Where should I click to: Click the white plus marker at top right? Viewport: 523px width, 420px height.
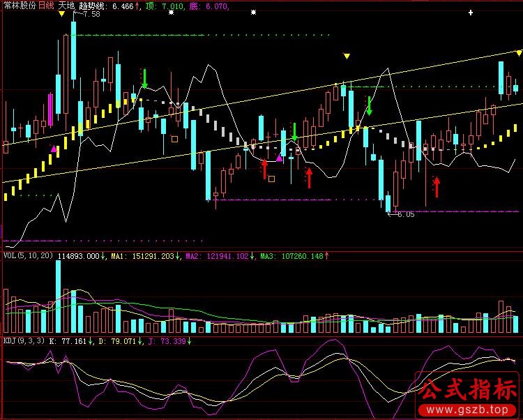point(471,13)
